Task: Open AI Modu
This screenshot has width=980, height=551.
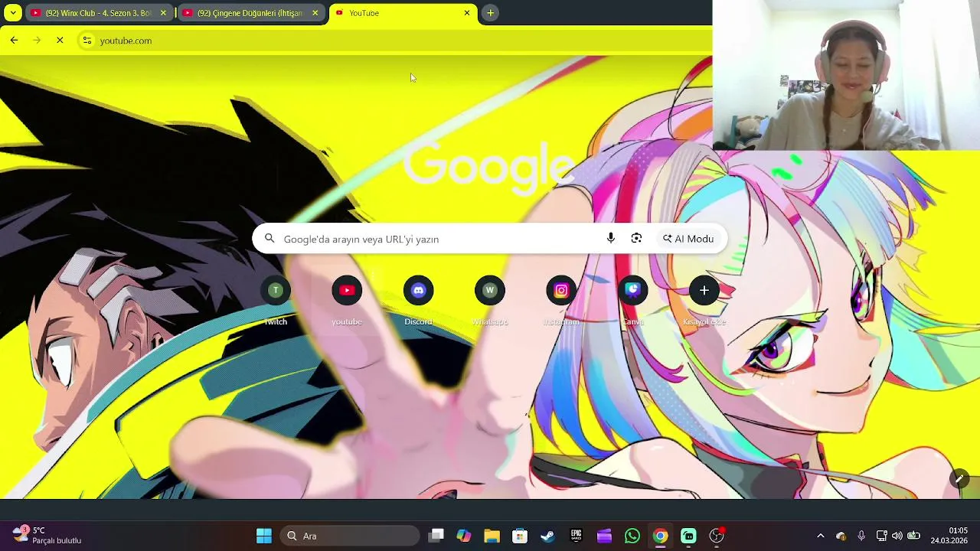Action: tap(688, 239)
